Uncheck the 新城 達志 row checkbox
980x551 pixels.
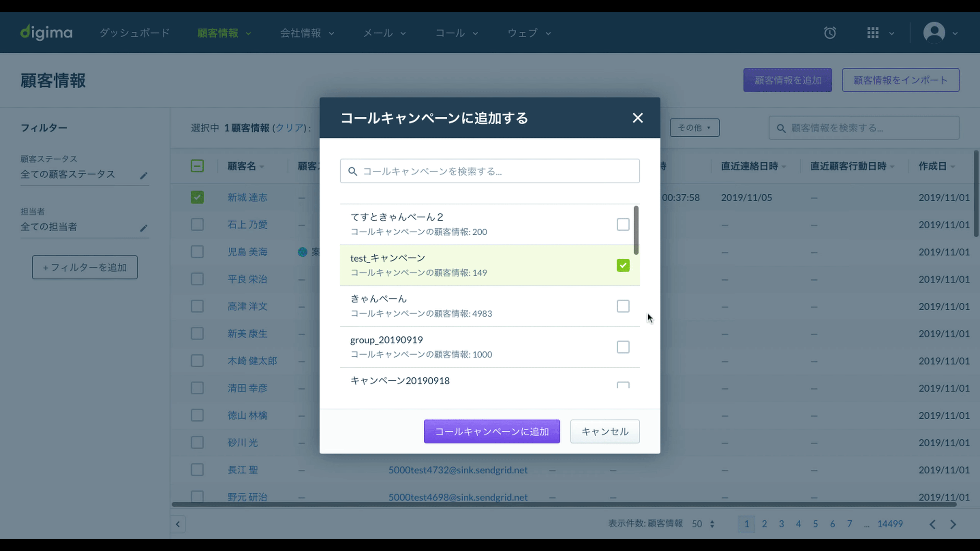click(197, 197)
